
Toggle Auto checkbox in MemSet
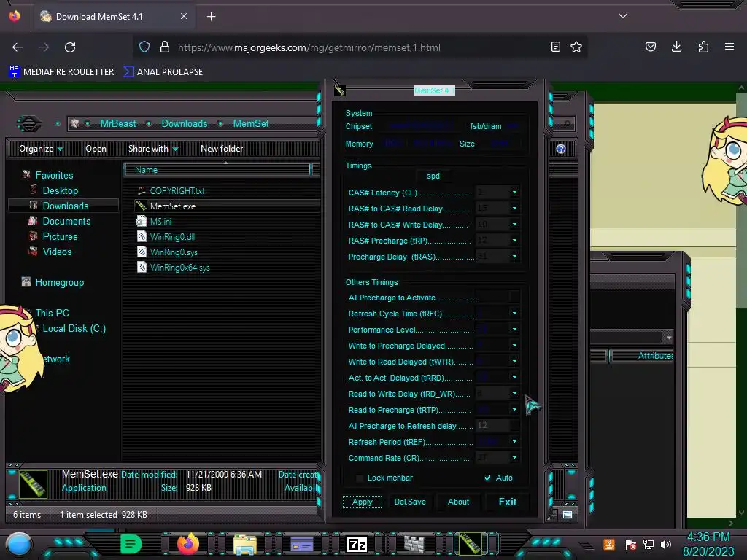[x=487, y=478]
